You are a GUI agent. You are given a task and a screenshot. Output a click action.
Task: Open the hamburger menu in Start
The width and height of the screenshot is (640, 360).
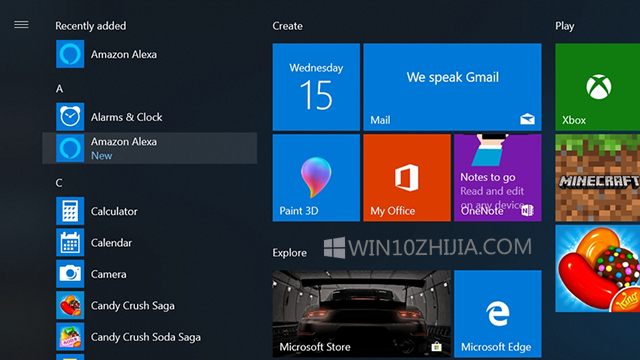point(21,25)
